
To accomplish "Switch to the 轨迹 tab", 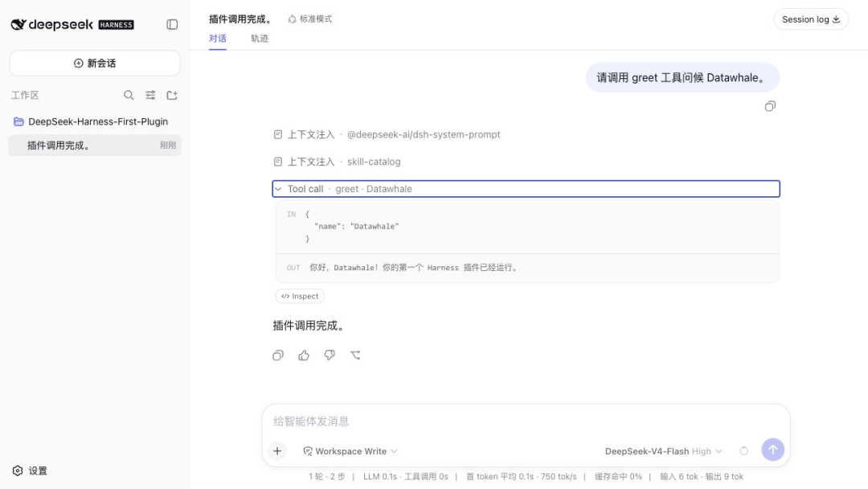I will click(260, 39).
